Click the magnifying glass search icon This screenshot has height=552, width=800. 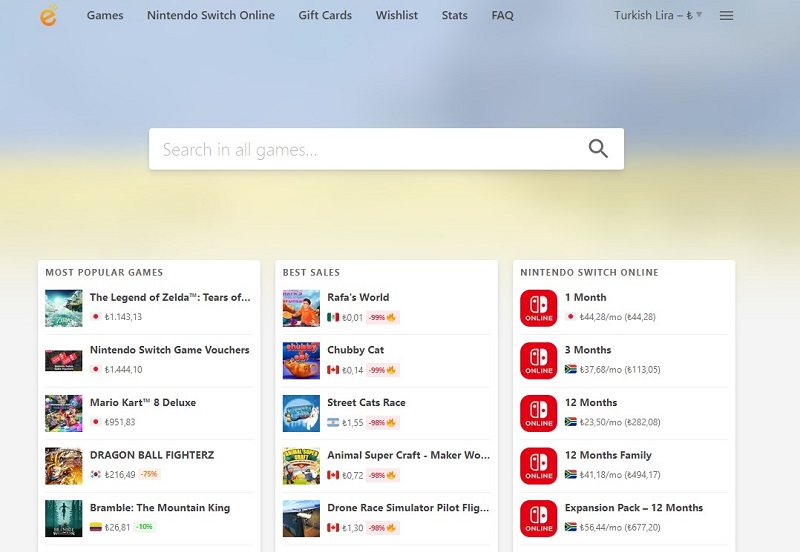click(x=598, y=148)
